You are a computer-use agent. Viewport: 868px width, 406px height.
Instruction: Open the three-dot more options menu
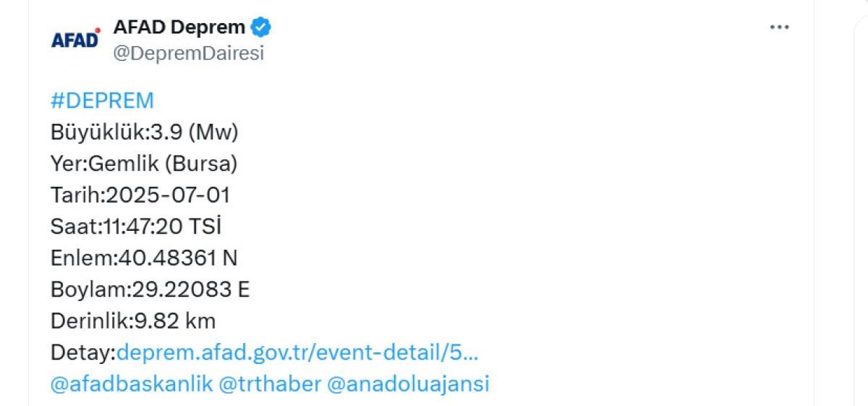[779, 28]
